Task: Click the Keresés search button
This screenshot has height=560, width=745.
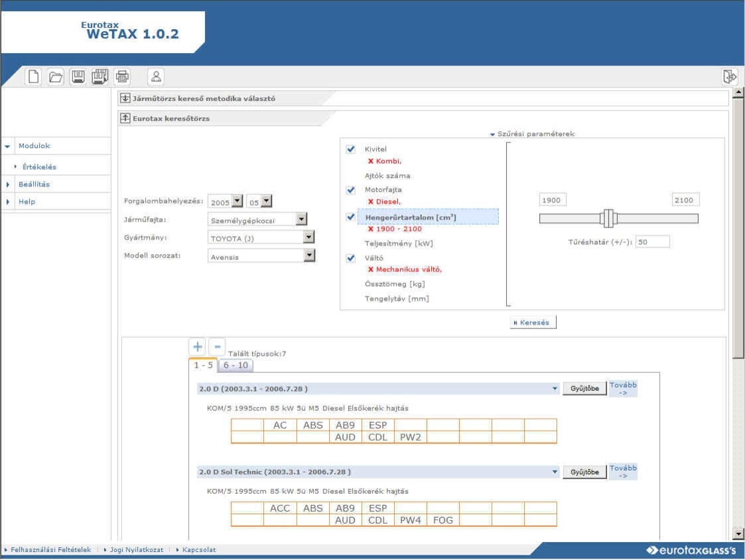Action: 533,322
